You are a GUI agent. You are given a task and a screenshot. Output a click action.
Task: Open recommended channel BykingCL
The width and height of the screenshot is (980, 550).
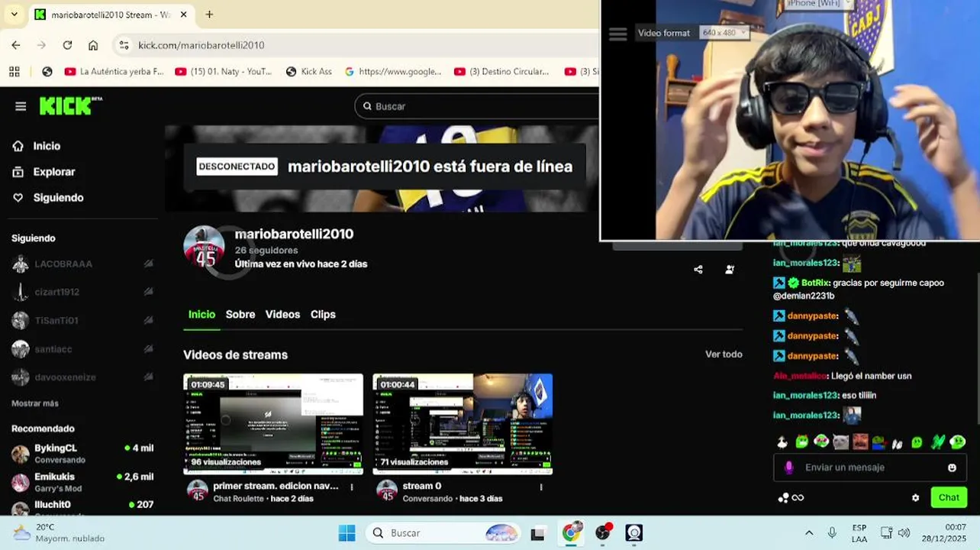pyautogui.click(x=82, y=454)
